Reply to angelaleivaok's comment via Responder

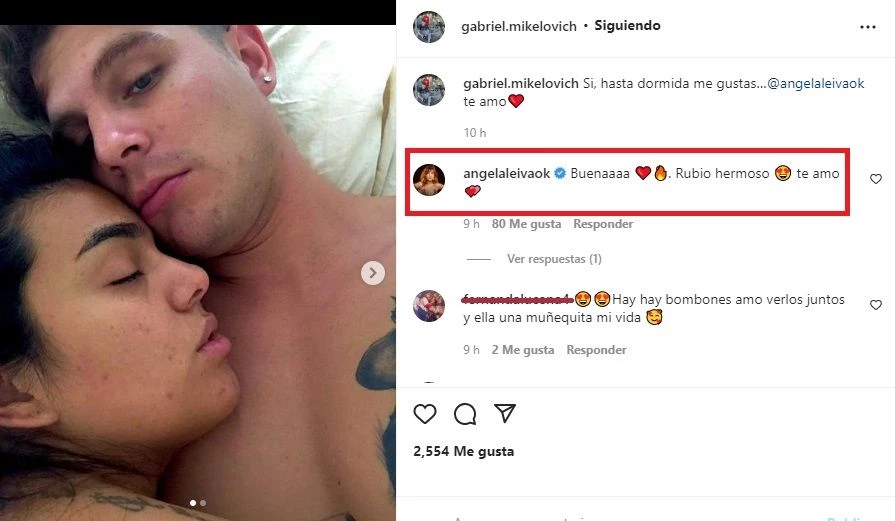tap(603, 224)
